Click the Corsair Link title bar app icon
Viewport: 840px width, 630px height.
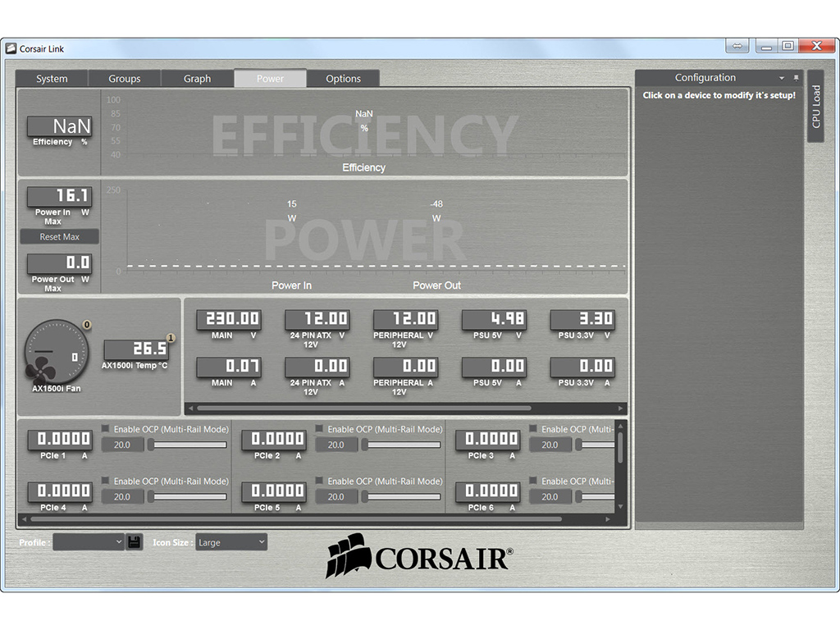(x=11, y=48)
